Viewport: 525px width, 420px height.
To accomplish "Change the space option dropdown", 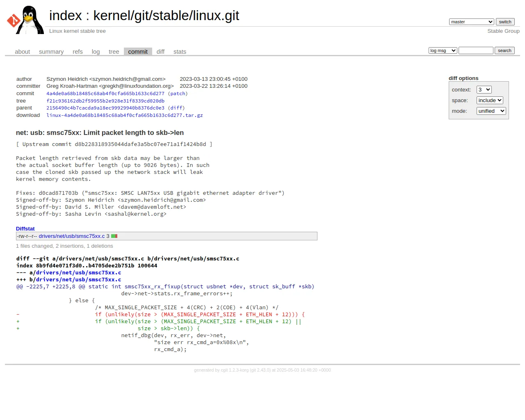I will tap(490, 100).
